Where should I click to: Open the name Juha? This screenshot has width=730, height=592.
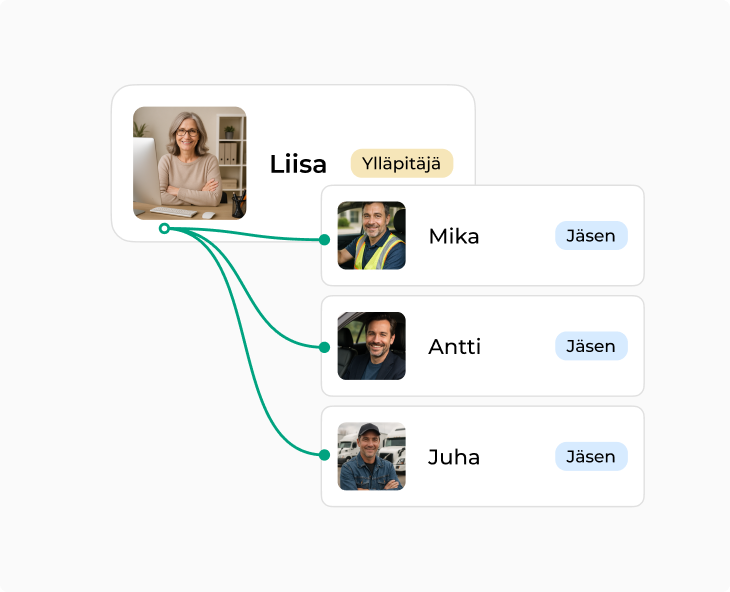coord(454,457)
